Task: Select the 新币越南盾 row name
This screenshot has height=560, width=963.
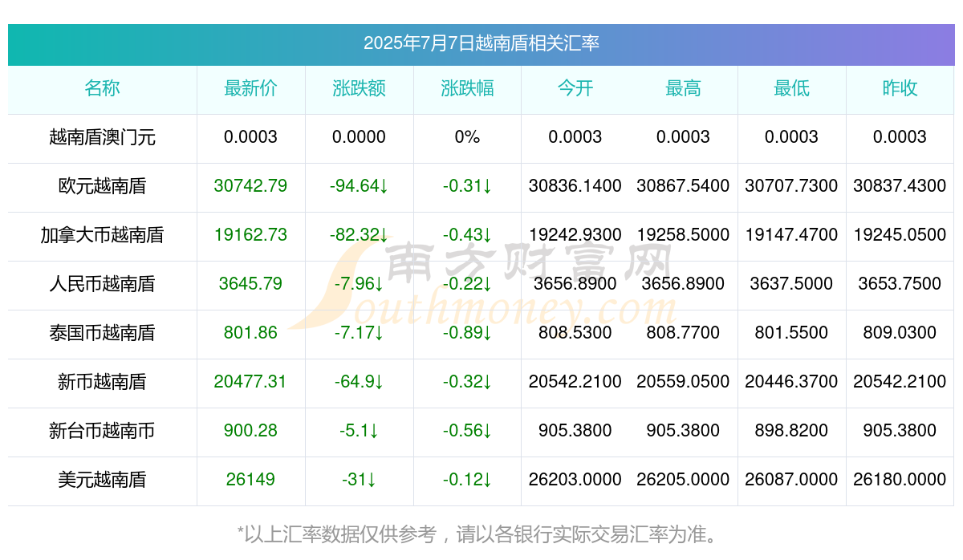Action: [x=102, y=382]
